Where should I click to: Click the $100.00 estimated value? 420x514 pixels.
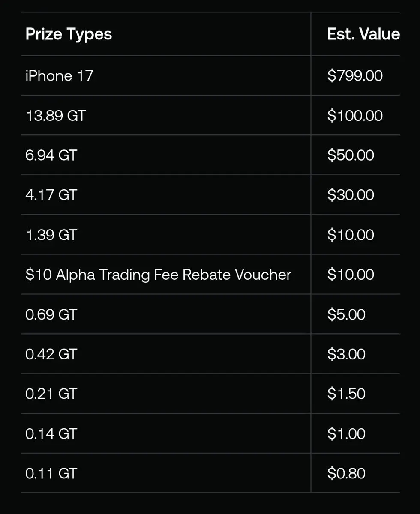(x=355, y=116)
